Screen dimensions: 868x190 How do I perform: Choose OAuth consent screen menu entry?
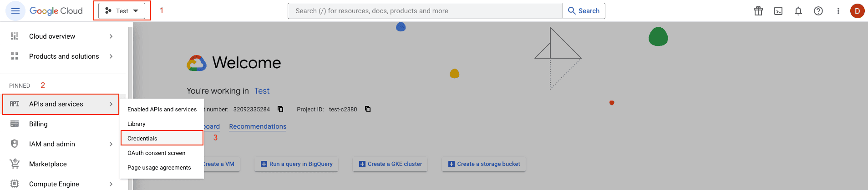pos(156,153)
